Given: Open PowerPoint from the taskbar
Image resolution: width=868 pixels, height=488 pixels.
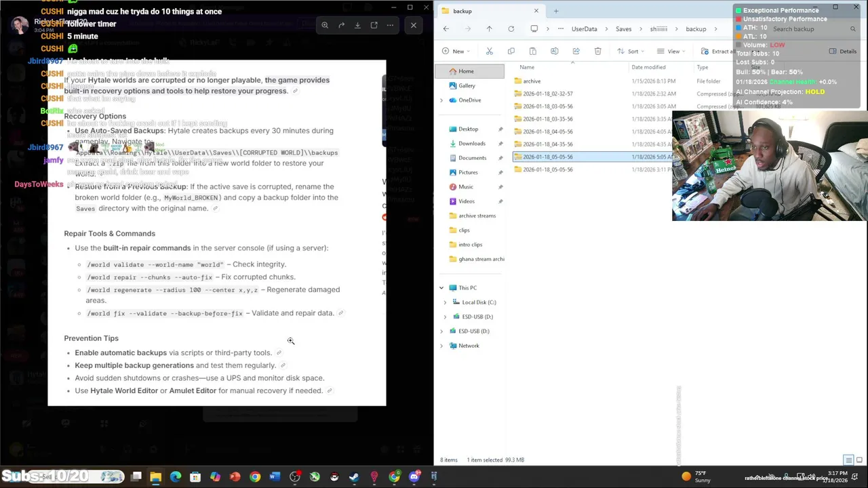Looking at the screenshot, I should click(235, 477).
